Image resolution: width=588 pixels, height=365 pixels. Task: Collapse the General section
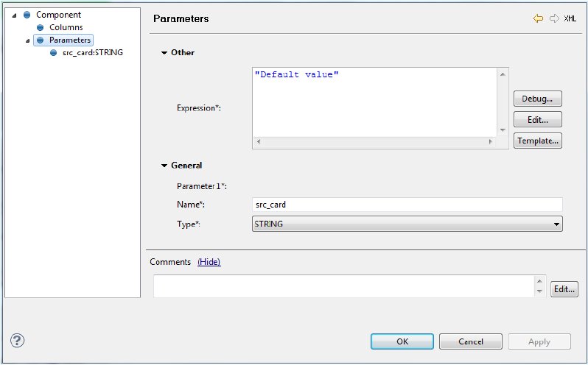click(164, 166)
